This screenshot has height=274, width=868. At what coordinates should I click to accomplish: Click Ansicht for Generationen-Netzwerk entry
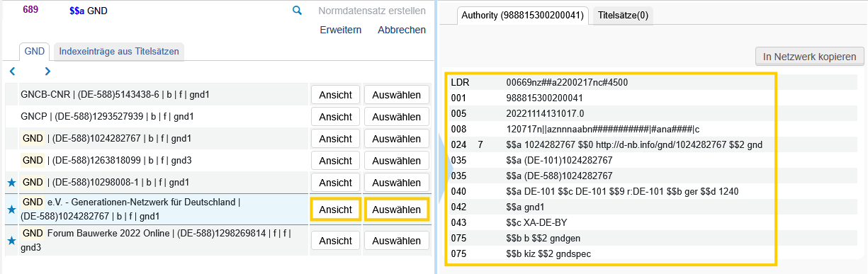coord(336,210)
